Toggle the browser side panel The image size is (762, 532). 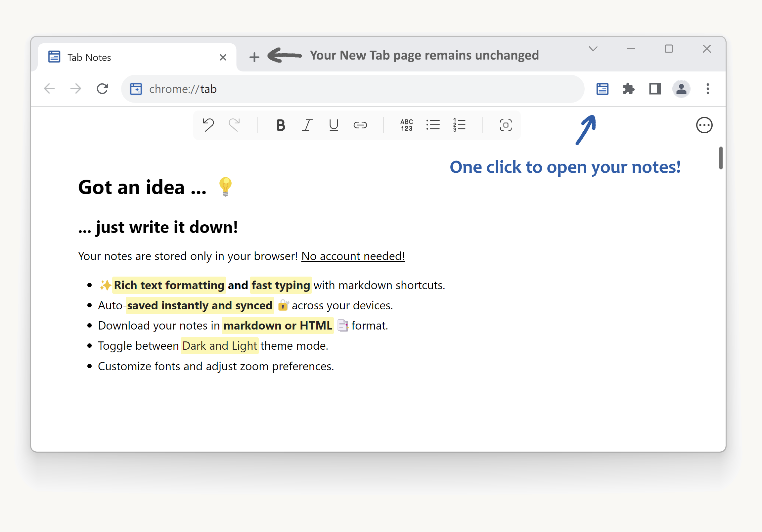(x=655, y=89)
